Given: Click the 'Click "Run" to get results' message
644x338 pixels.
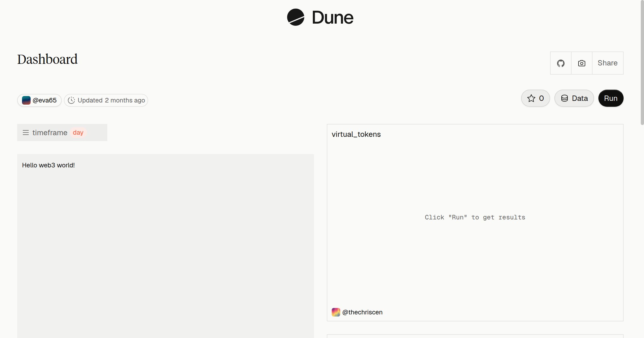Looking at the screenshot, I should click(x=475, y=217).
